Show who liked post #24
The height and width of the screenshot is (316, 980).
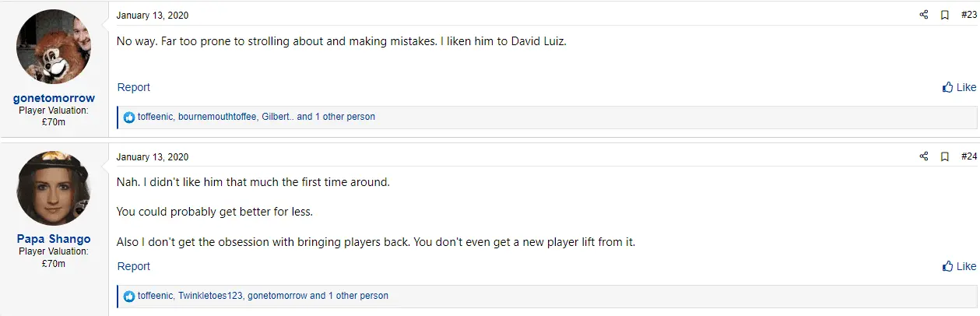262,296
